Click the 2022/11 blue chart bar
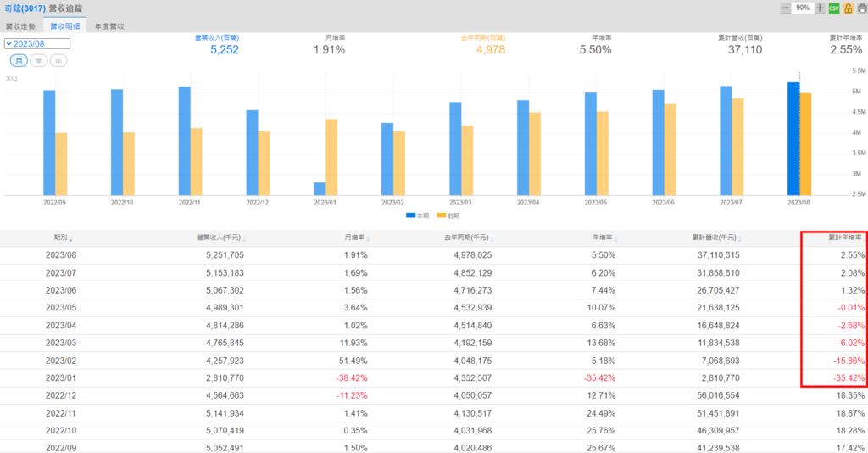Screen dimensions: 868x453 pos(184,141)
